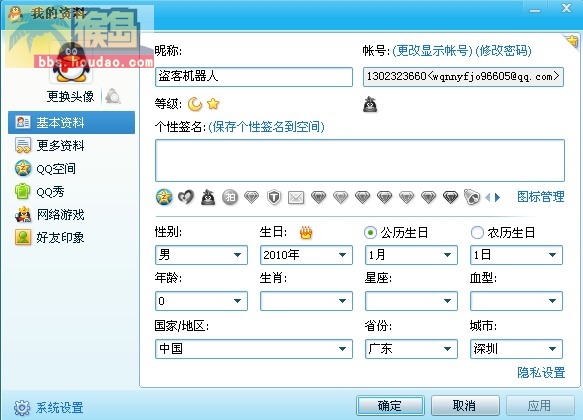Click the bell icon at end of icon row

coord(472,197)
